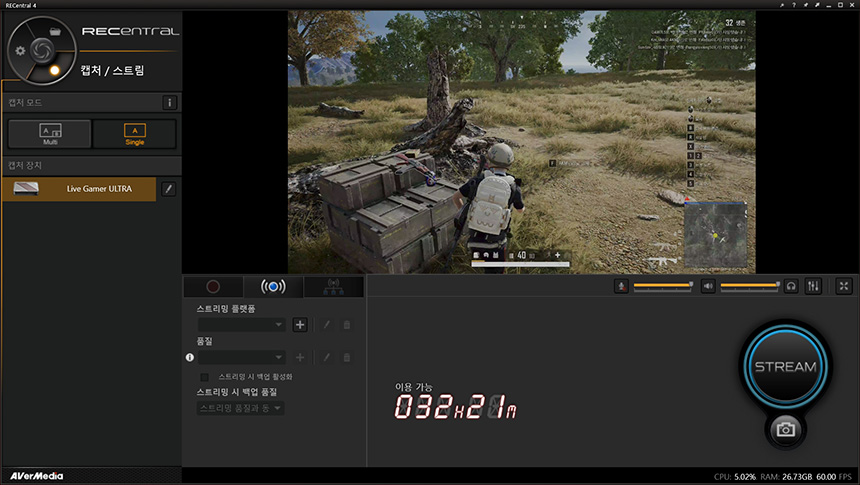Click the available time 032H21M readout
860x485 pixels.
coord(455,408)
